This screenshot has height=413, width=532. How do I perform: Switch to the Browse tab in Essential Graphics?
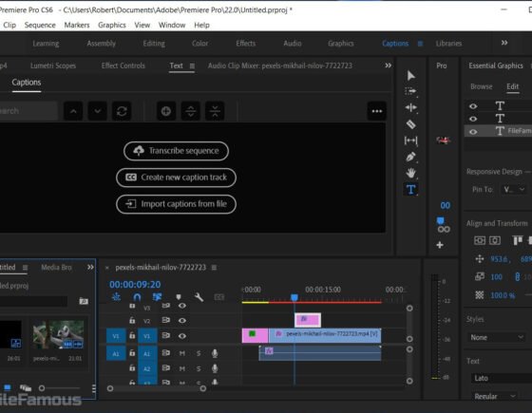pyautogui.click(x=481, y=86)
